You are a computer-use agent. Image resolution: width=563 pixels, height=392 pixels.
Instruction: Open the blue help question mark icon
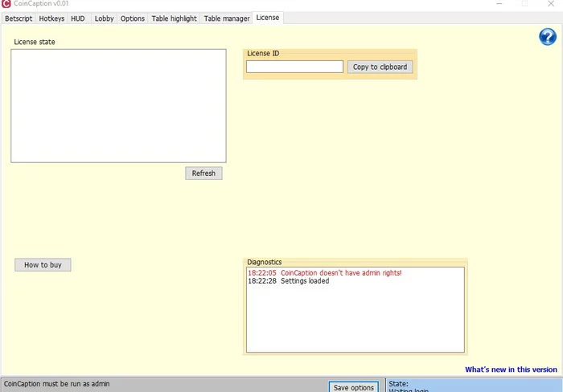coord(548,37)
